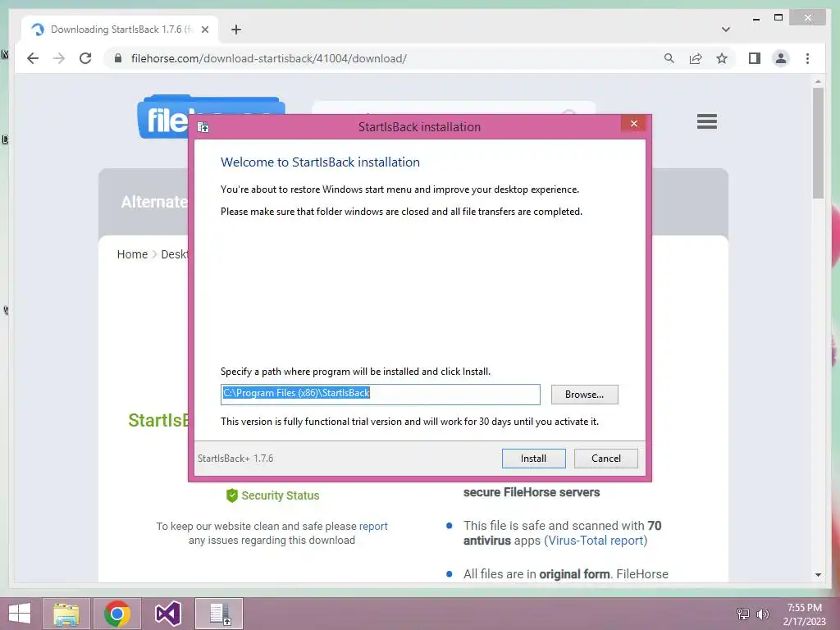Go to Home breadcrumb link

[x=132, y=254]
